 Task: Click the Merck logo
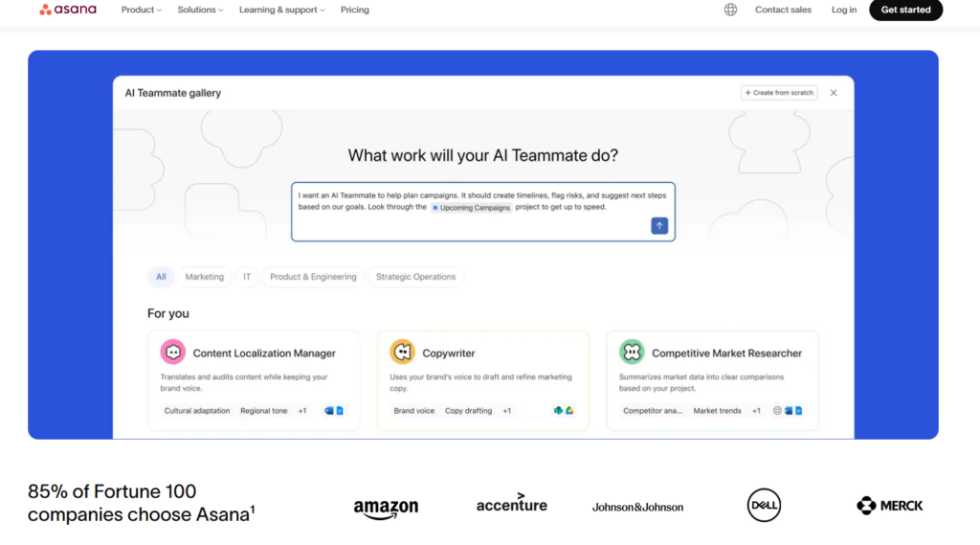[890, 506]
